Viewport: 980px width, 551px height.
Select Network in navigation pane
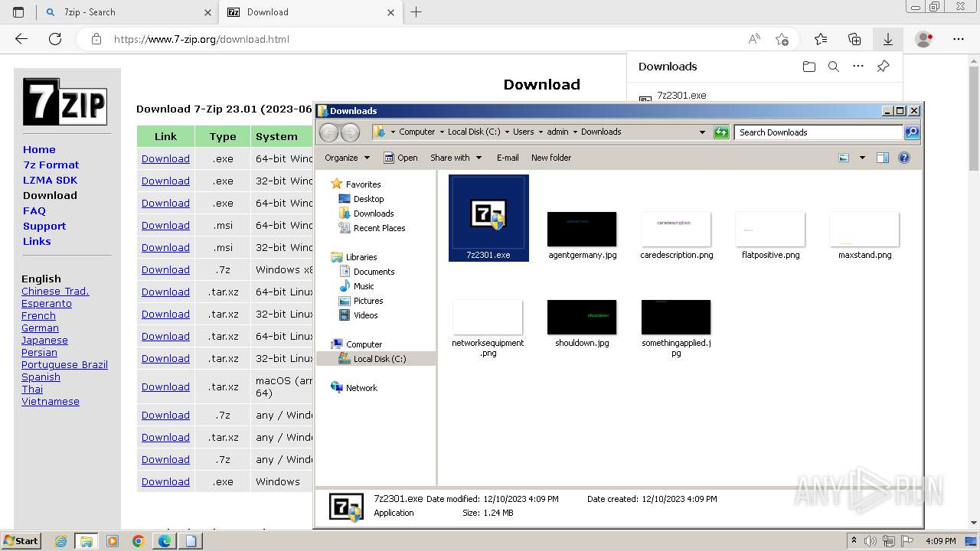pyautogui.click(x=361, y=388)
